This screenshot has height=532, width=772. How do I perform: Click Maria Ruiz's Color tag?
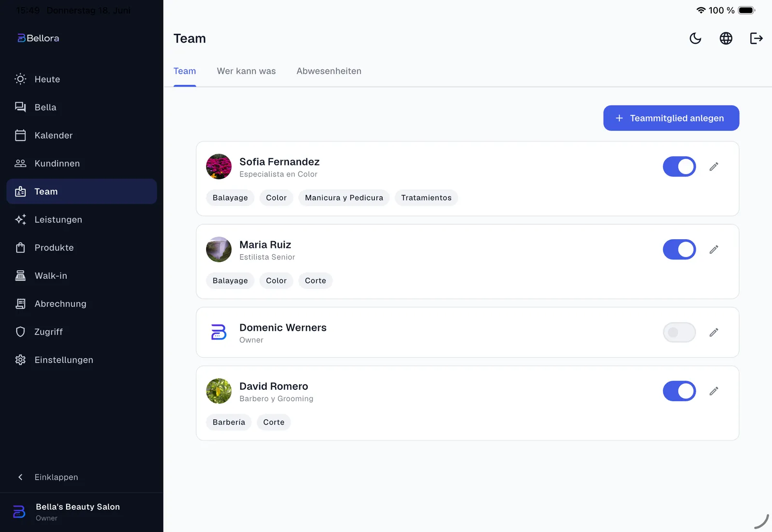tap(276, 281)
